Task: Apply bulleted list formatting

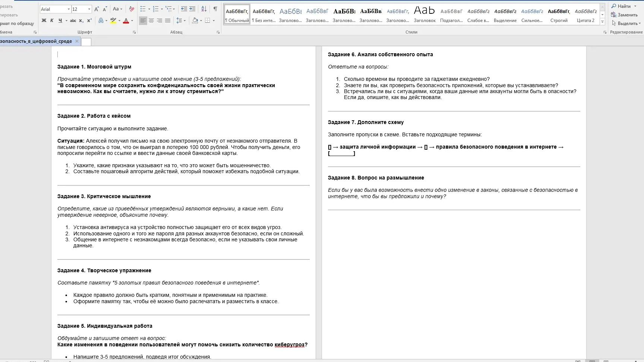Action: [143, 9]
